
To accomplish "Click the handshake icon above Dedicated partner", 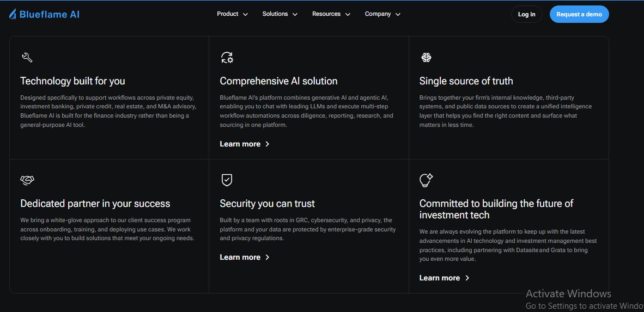I will (27, 180).
